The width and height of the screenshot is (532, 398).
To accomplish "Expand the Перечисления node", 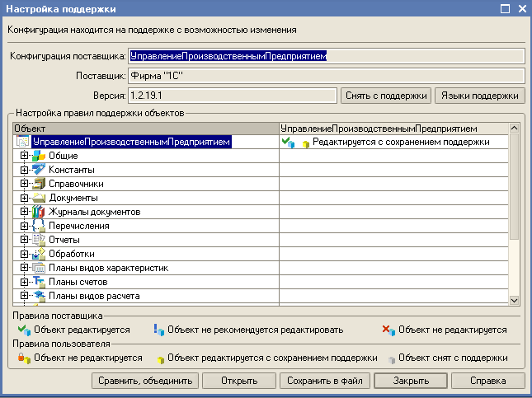I will pyautogui.click(x=24, y=226).
